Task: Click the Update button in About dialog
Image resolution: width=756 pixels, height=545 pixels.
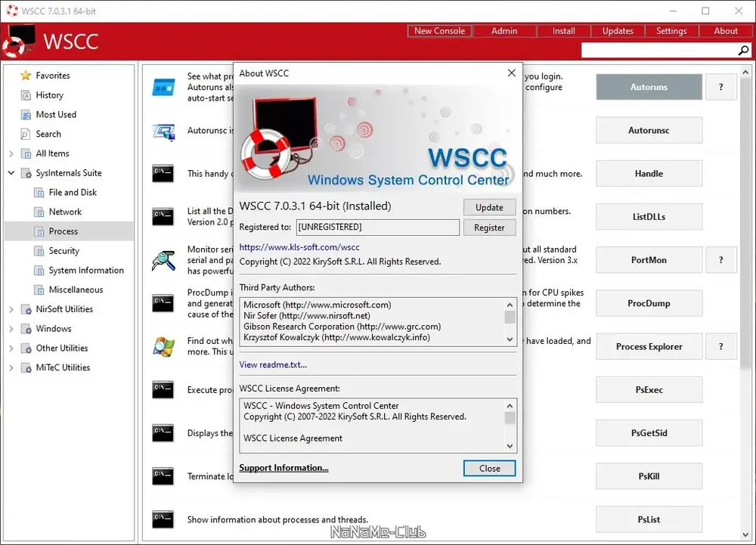Action: click(489, 207)
